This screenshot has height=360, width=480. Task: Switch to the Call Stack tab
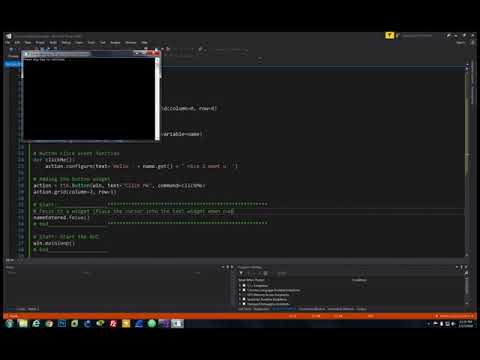(245, 309)
